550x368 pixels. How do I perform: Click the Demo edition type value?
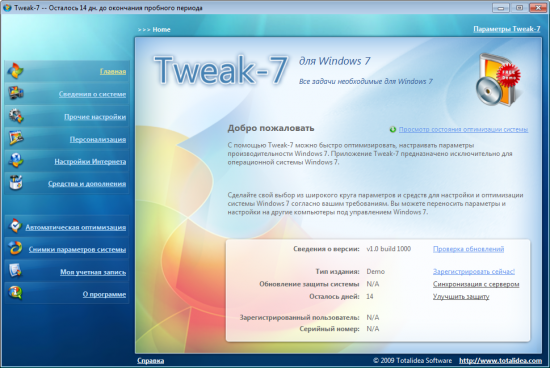pyautogui.click(x=376, y=272)
